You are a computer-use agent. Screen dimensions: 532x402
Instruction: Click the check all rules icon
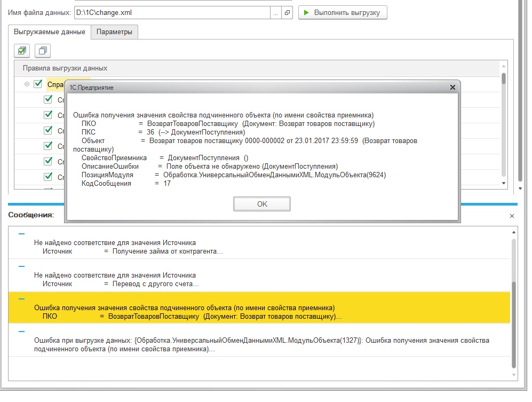tap(22, 51)
